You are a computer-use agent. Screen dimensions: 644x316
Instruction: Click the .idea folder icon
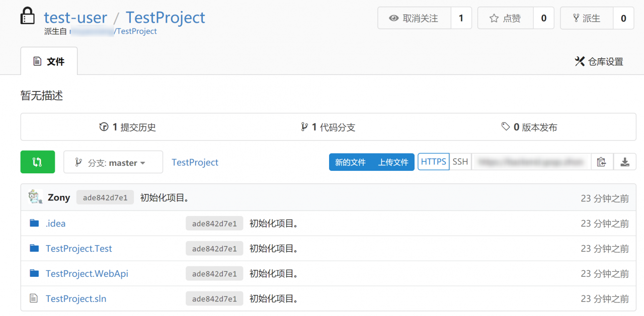pos(34,223)
